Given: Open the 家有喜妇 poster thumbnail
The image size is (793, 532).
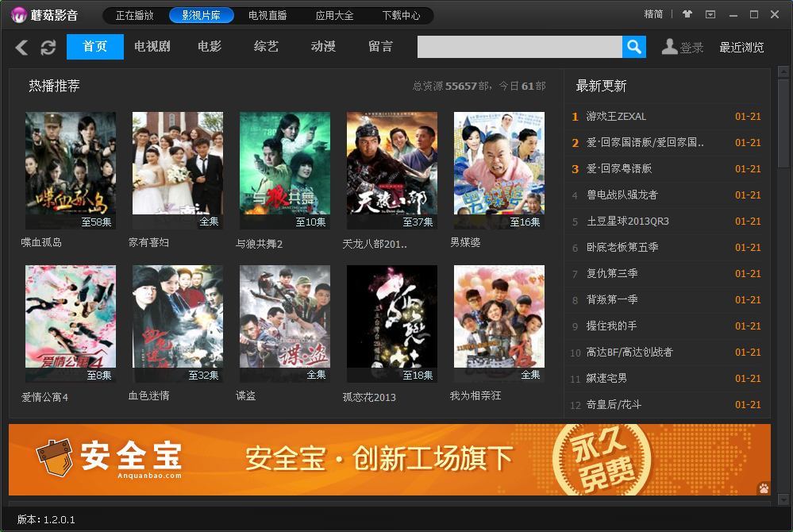Looking at the screenshot, I should [x=178, y=171].
